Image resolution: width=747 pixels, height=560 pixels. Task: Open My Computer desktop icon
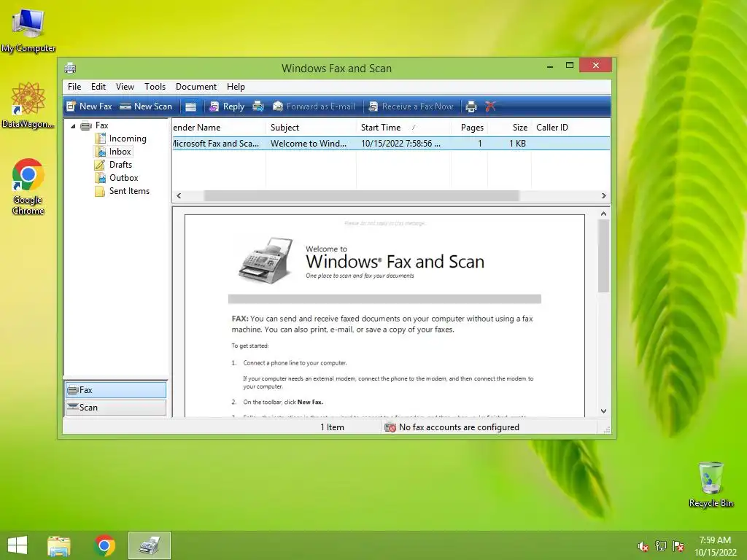[28, 31]
